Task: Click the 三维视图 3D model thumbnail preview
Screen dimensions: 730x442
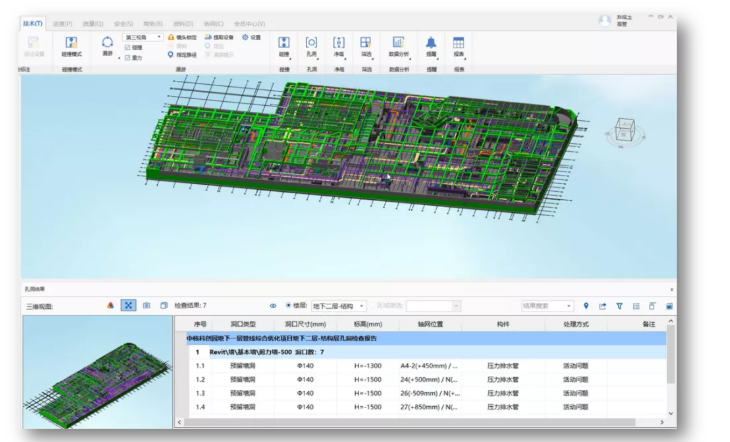Action: pos(98,372)
